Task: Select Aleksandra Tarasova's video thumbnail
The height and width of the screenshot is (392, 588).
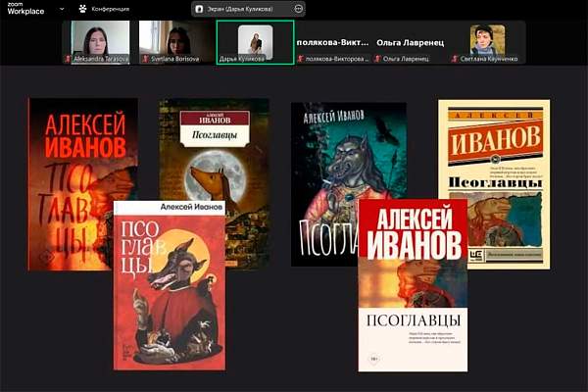Action: click(100, 41)
